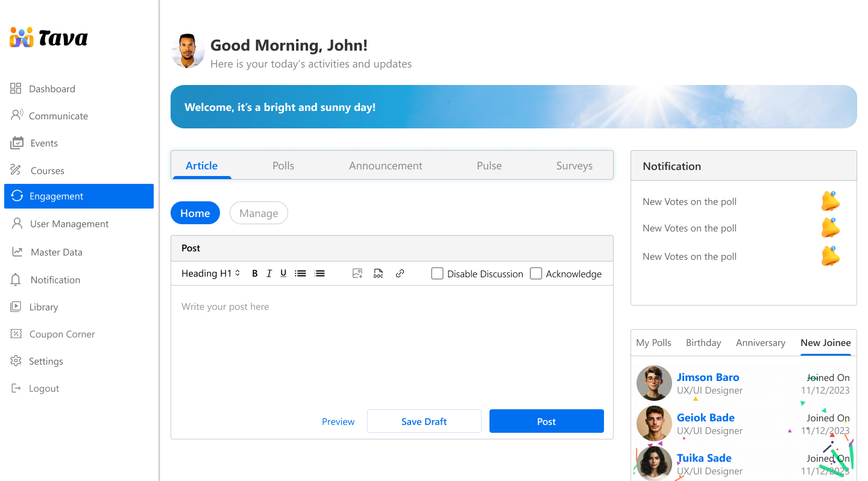This screenshot has height=481, width=868.
Task: Open Jimson Baro's profile name
Action: pos(708,377)
